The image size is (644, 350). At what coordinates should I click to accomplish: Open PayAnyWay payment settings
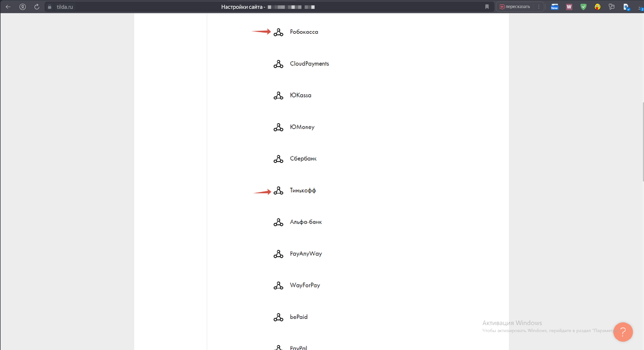pyautogui.click(x=306, y=254)
